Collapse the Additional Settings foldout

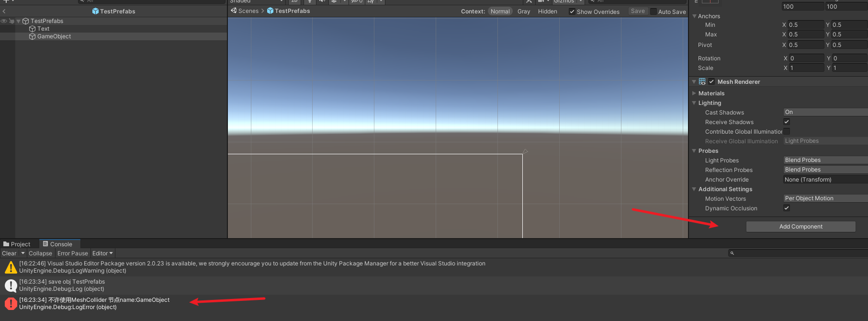pos(694,189)
